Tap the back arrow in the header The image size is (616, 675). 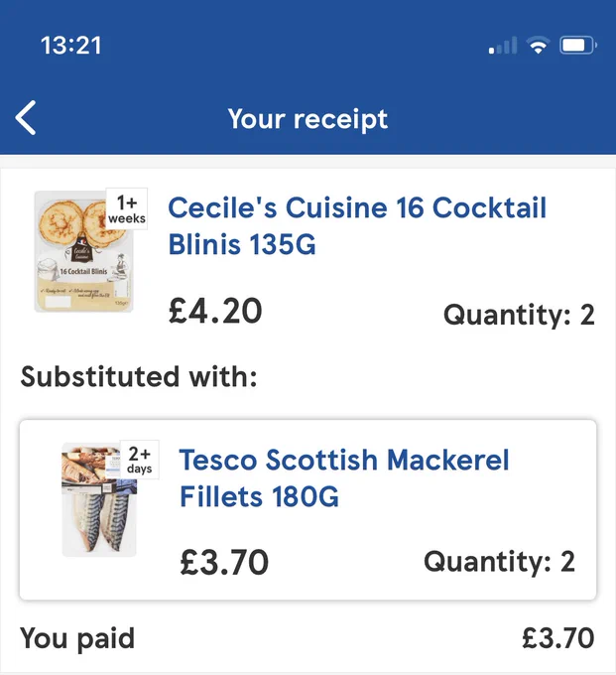26,118
